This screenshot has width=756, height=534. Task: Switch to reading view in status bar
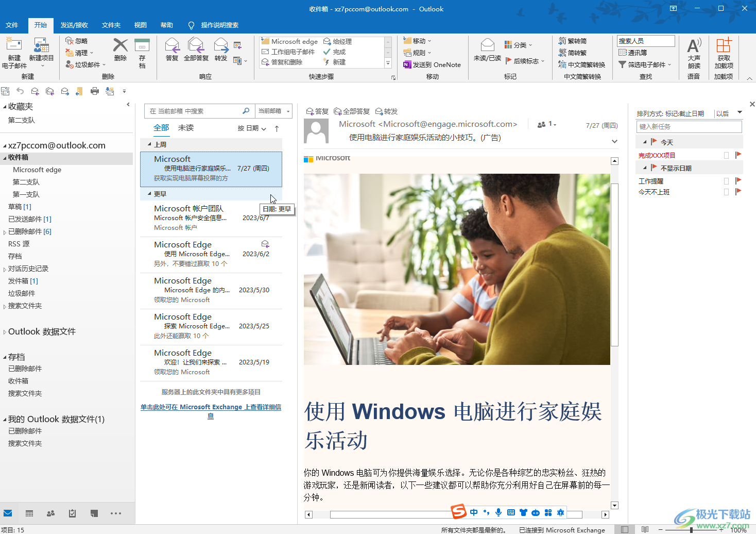click(x=645, y=529)
